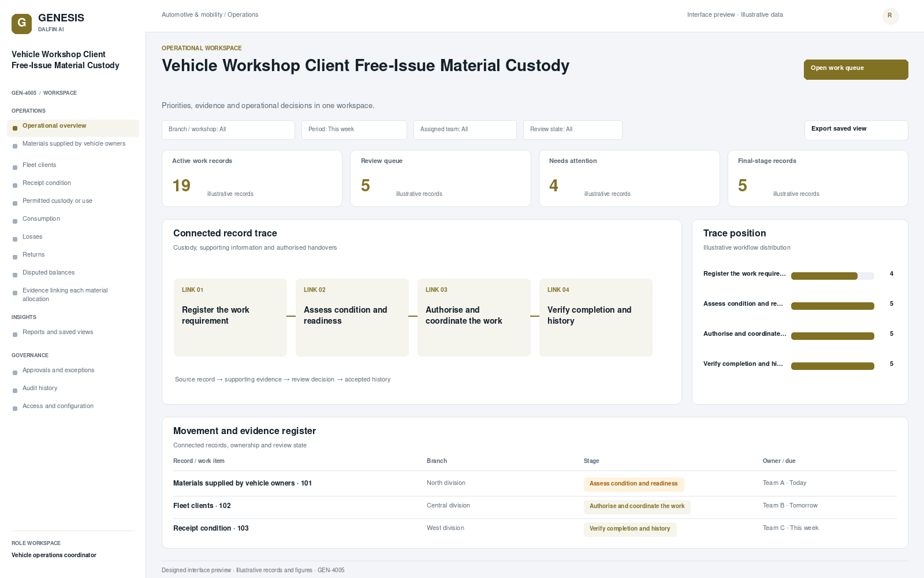Select Operational overview in sidebar

coord(73,128)
